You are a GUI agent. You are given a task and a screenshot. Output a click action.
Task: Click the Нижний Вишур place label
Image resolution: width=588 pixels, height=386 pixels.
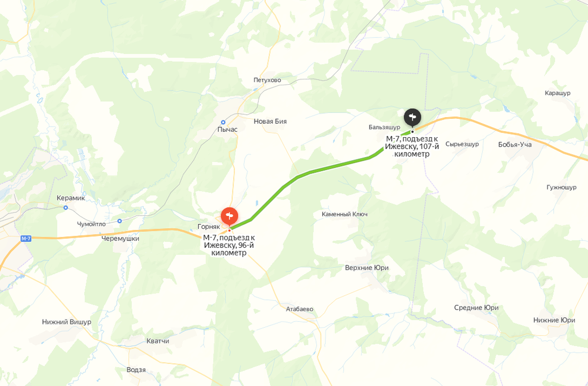(66, 322)
